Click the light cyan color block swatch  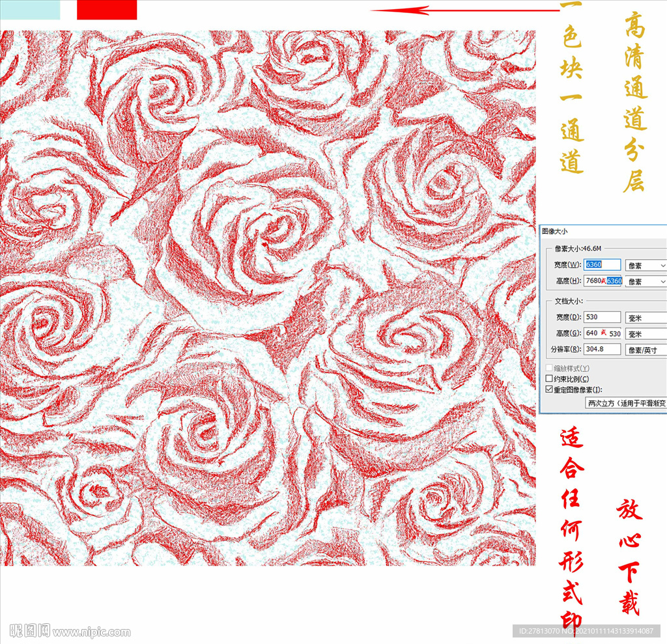tap(30, 9)
